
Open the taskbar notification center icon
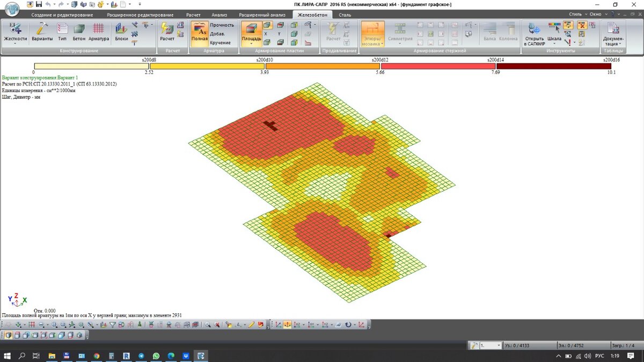631,356
